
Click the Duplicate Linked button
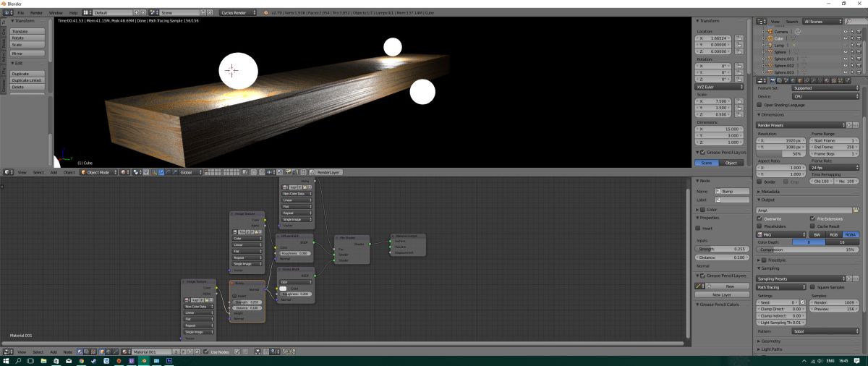28,80
